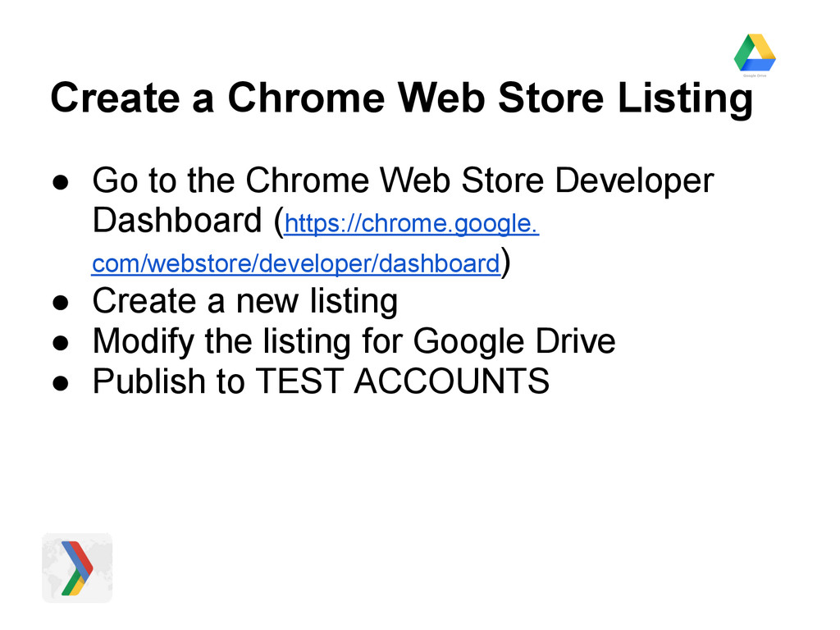This screenshot has width=840, height=630.
Task: Open the https://chrome.google. link
Action: 411,223
